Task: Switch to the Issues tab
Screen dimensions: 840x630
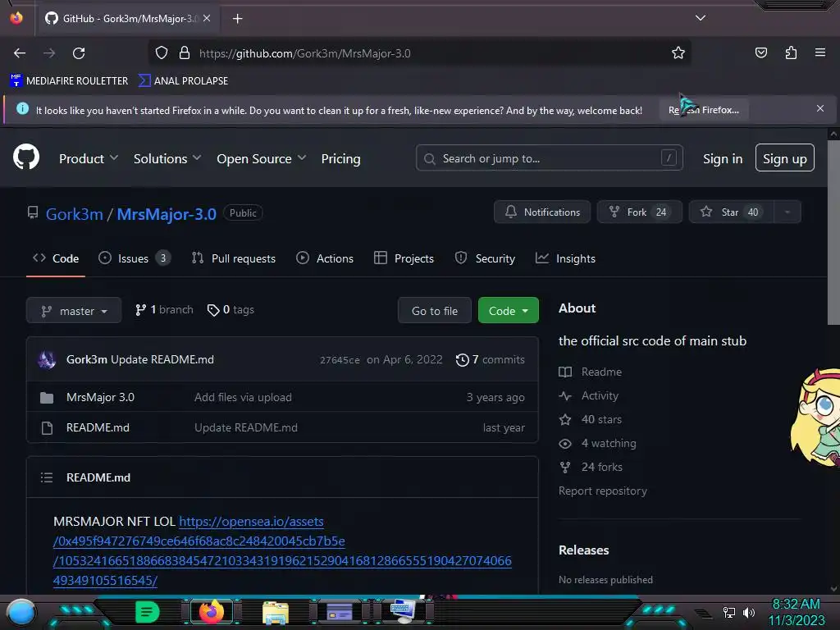Action: (x=135, y=258)
